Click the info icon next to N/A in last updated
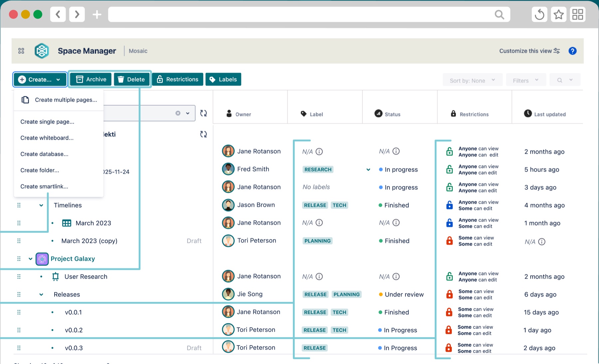Screen dimensions: 599x364 coord(542,242)
